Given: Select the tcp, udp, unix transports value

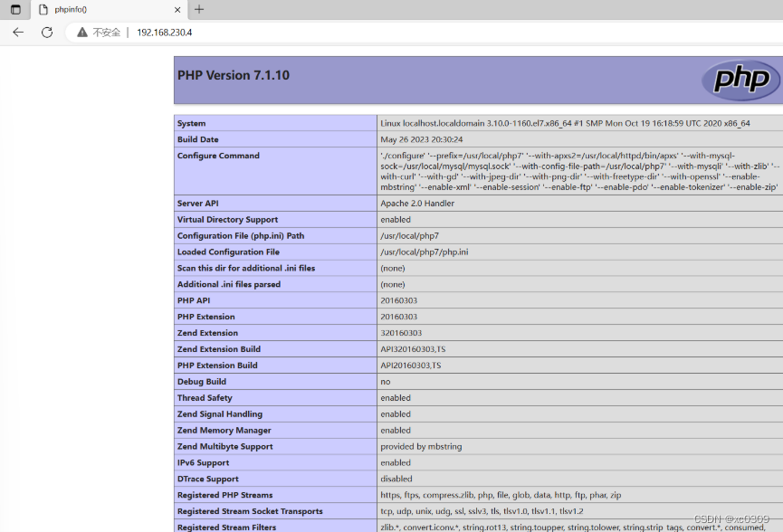Looking at the screenshot, I should pyautogui.click(x=482, y=511).
